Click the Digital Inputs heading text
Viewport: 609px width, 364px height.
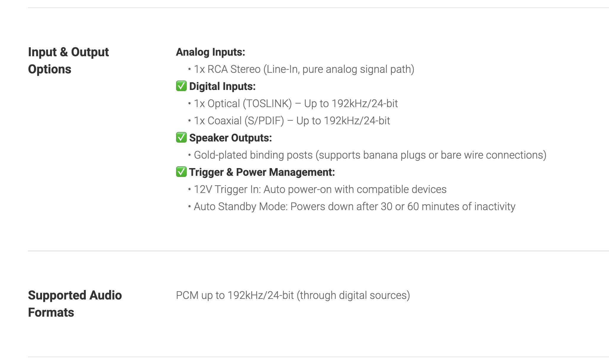click(222, 86)
